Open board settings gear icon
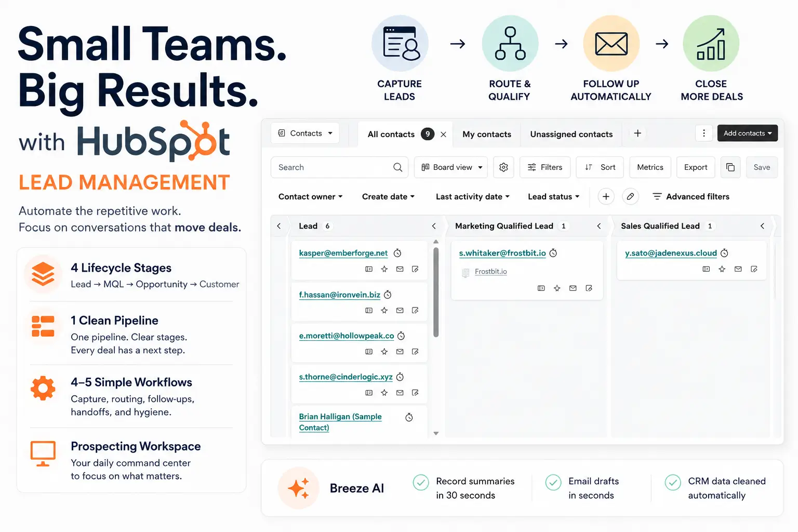This screenshot has height=532, width=798. [x=503, y=167]
